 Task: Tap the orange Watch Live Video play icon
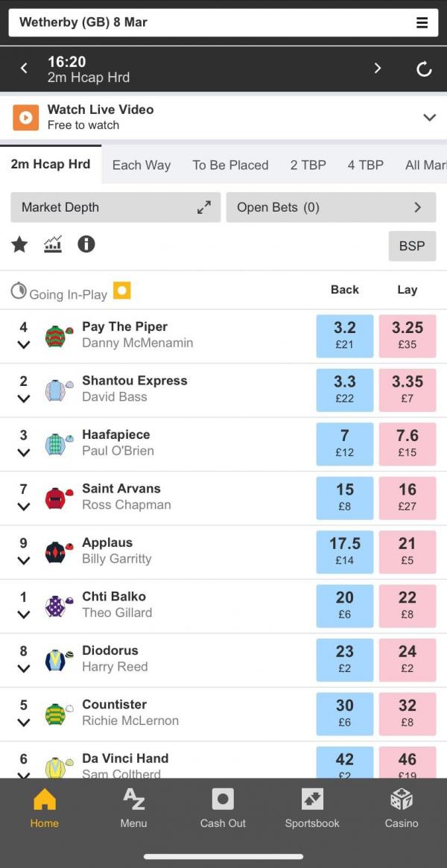(x=26, y=118)
